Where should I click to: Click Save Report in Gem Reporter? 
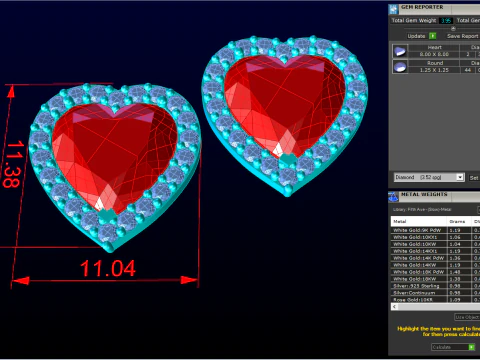463,36
